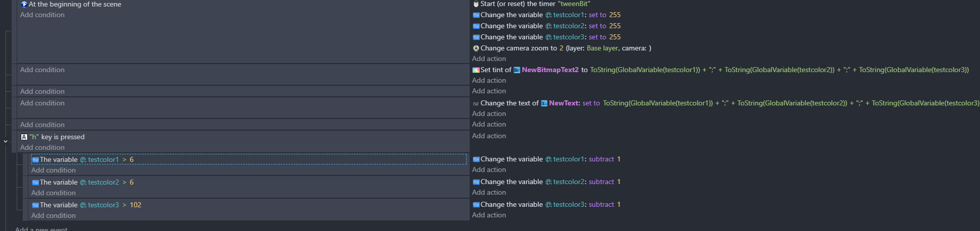Image resolution: width=980 pixels, height=231 pixels.
Task: Add condition to the Change text of NewText event
Action: [42, 103]
